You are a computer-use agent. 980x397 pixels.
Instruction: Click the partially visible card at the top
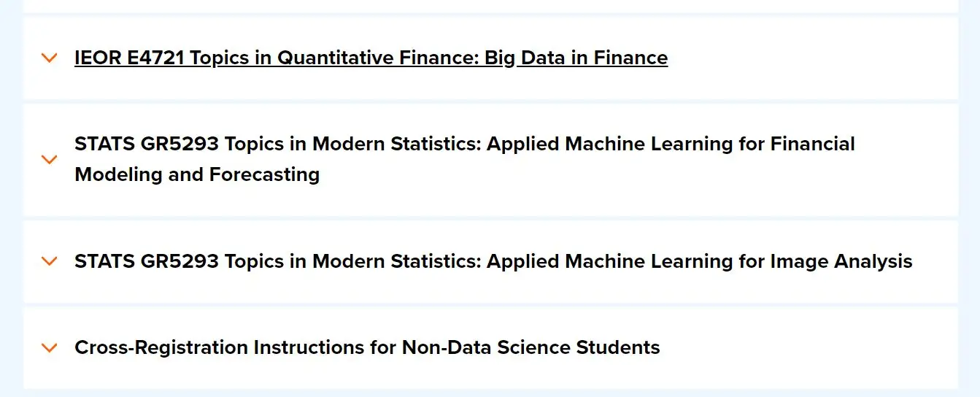point(490,6)
